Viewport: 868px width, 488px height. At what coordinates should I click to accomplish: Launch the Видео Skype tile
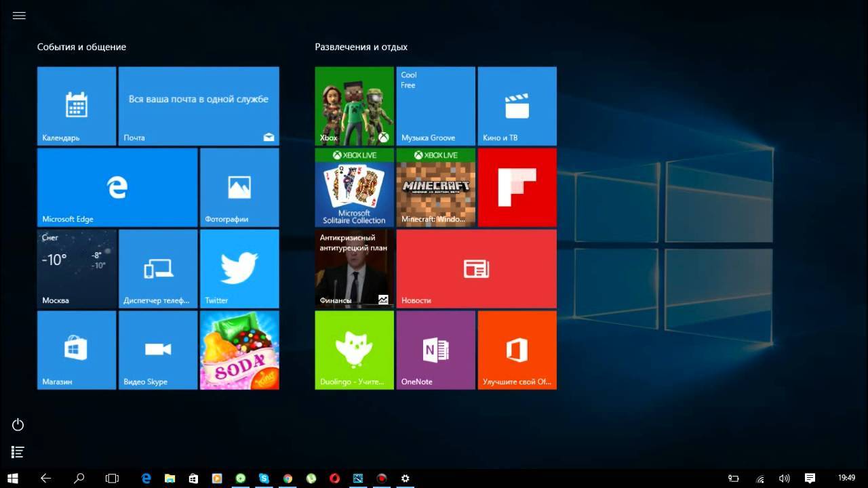[x=157, y=350]
